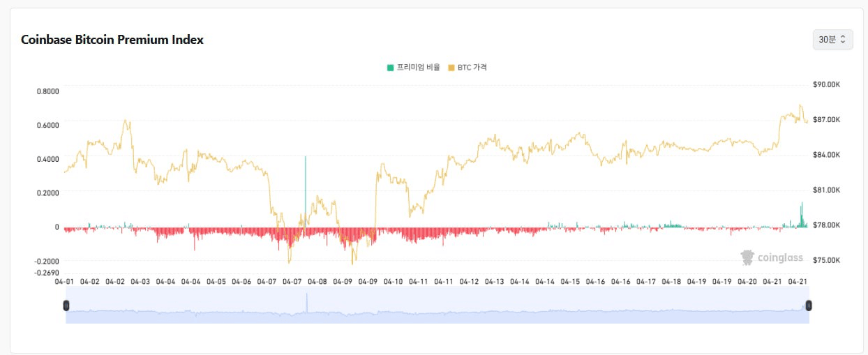Image resolution: width=868 pixels, height=355 pixels.
Task: Click the $90.00K price axis label
Action: pos(826,84)
